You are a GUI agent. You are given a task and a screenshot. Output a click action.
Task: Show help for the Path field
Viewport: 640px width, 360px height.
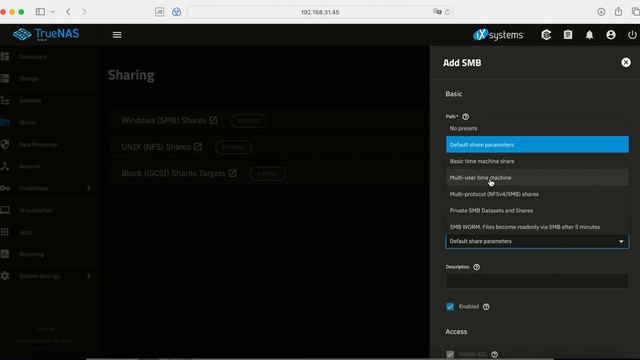[465, 117]
